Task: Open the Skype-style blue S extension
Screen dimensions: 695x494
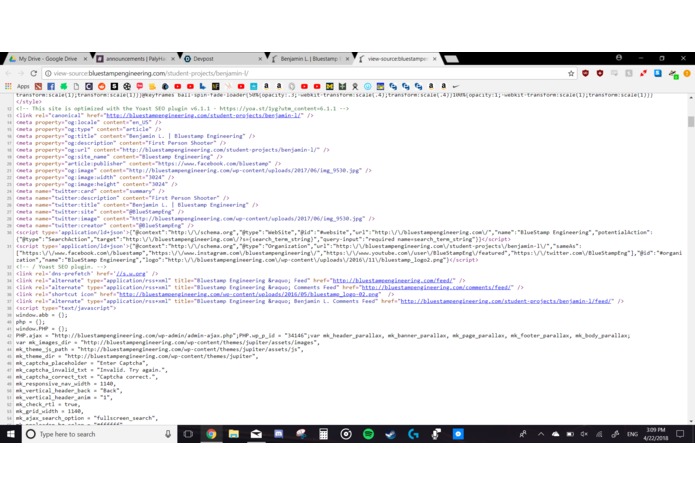Action: 658,74
